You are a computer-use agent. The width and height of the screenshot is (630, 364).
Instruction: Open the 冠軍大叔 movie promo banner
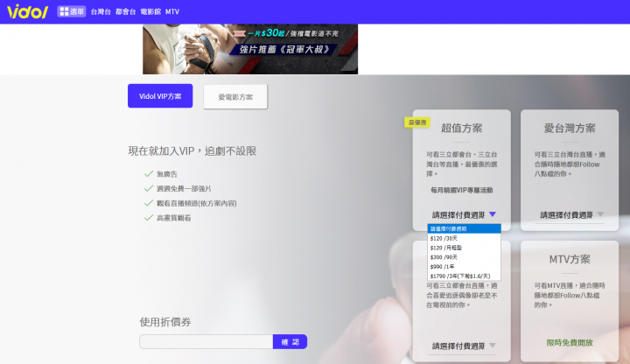[x=250, y=49]
